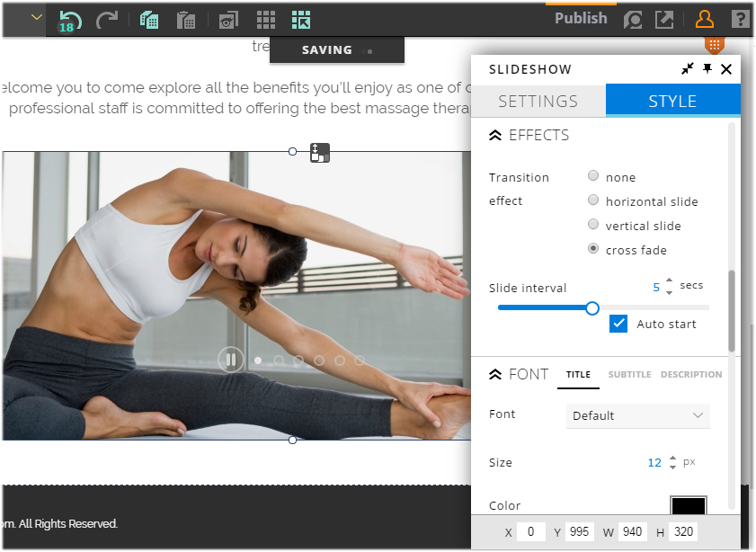Toggle the grid view icon
This screenshot has width=756, height=552.
[x=266, y=20]
